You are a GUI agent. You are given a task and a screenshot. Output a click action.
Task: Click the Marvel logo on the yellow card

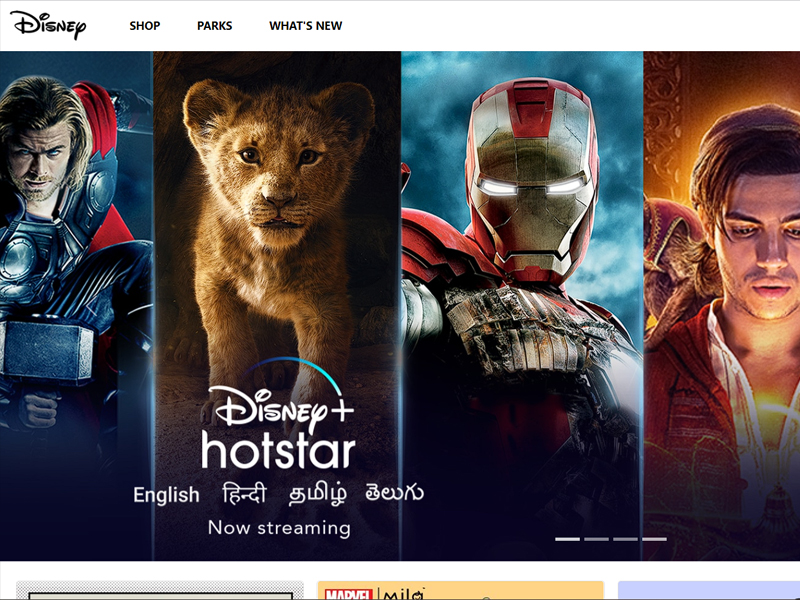point(347,593)
